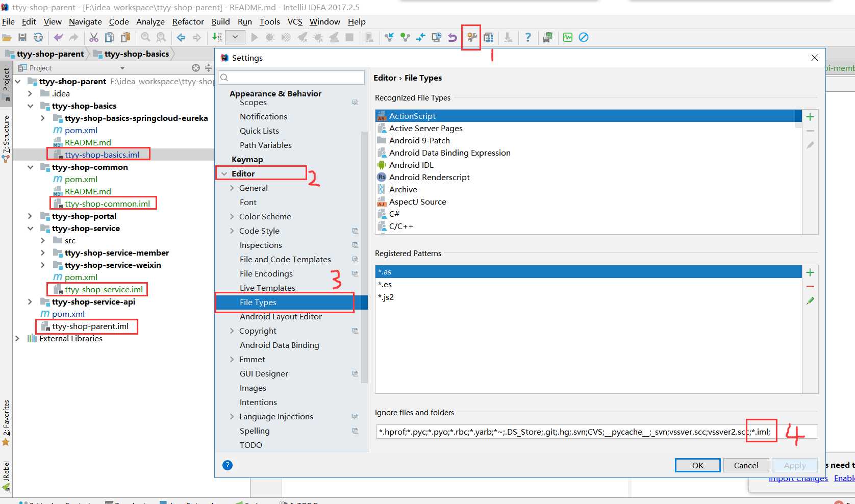855x504 pixels.
Task: Select Inspections in settings tree
Action: [261, 245]
